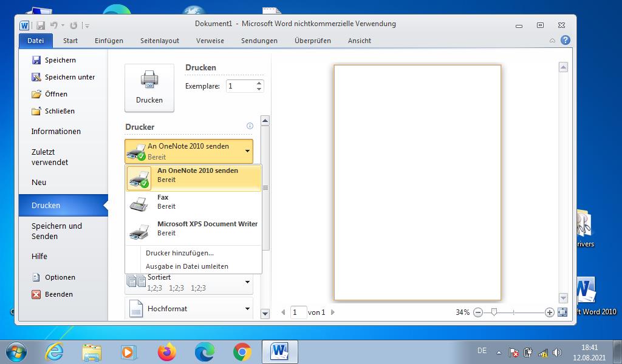Image resolution: width=622 pixels, height=364 pixels.
Task: Click preview scrollbar up arrow
Action: (563, 67)
